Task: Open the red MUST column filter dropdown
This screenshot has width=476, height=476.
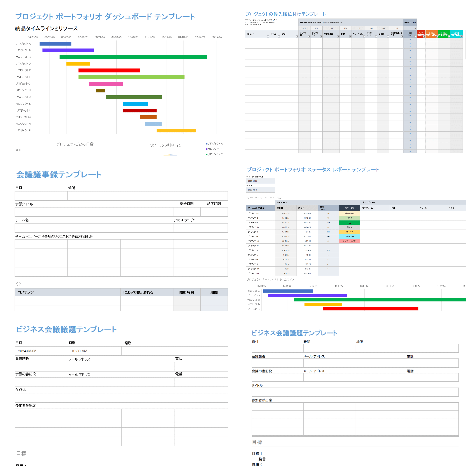Action: [x=424, y=36]
